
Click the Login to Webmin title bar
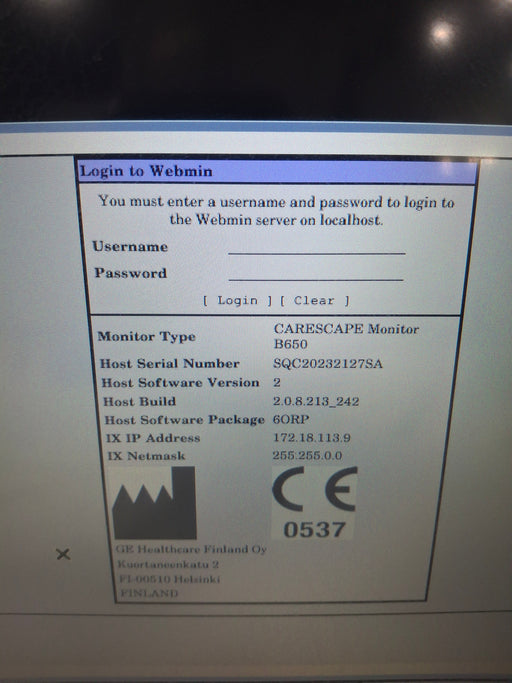(x=278, y=172)
